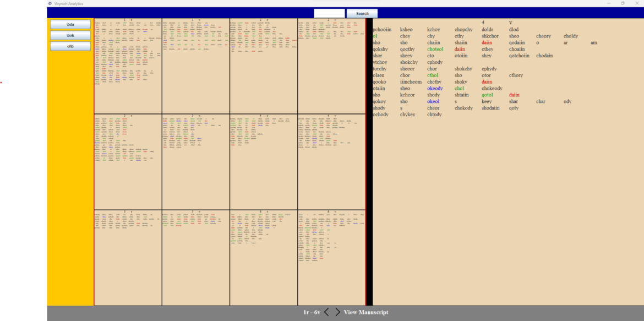Go to previous page range with left arrow

point(326,312)
